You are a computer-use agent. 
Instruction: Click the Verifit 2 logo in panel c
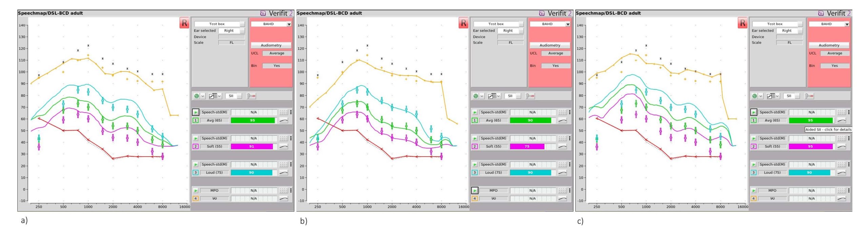(834, 13)
